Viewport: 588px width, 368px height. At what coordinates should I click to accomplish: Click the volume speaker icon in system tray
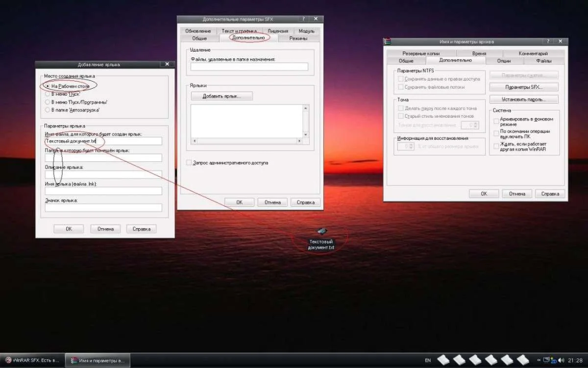tap(562, 360)
